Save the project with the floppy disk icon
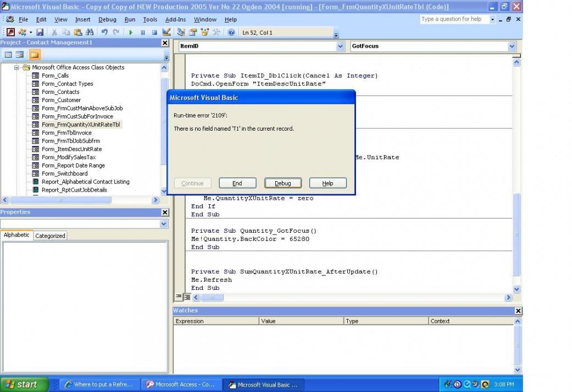 pos(40,32)
